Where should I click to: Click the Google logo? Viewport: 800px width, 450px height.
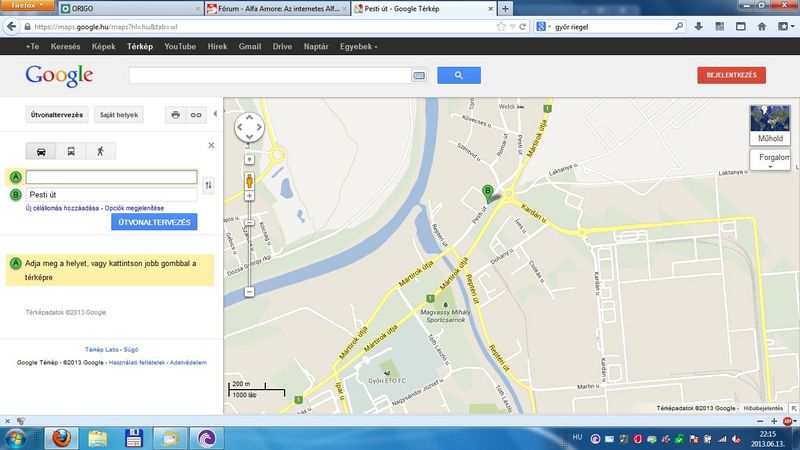click(59, 76)
